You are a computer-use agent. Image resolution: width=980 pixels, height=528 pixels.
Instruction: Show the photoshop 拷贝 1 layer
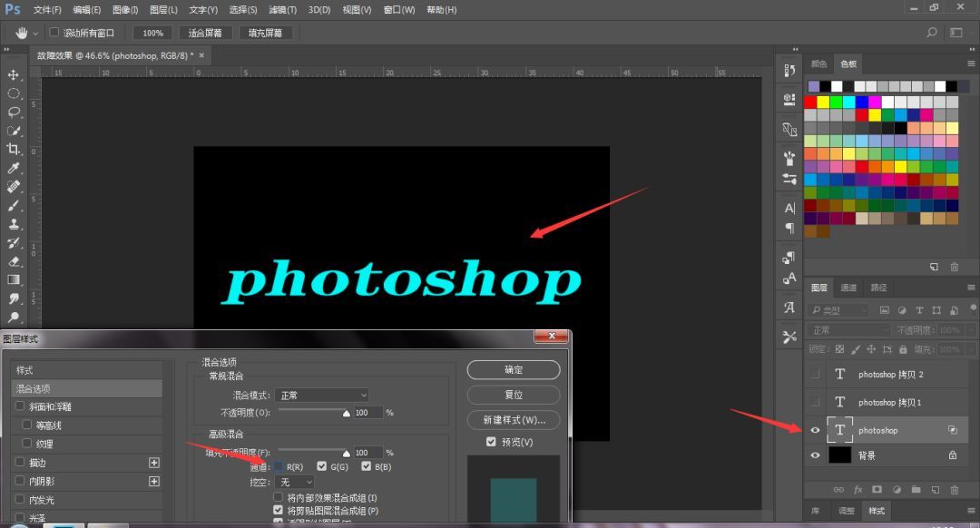tap(815, 402)
